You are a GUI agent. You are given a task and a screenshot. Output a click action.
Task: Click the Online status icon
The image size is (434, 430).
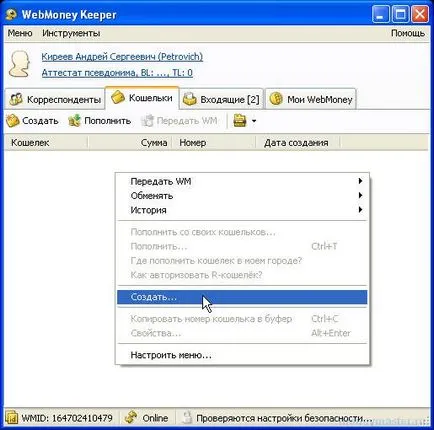131,418
